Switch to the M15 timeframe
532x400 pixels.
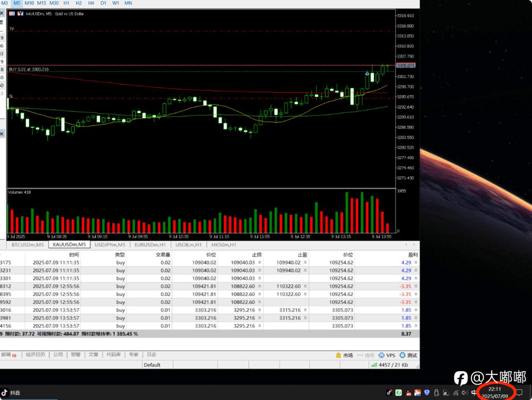pyautogui.click(x=42, y=3)
